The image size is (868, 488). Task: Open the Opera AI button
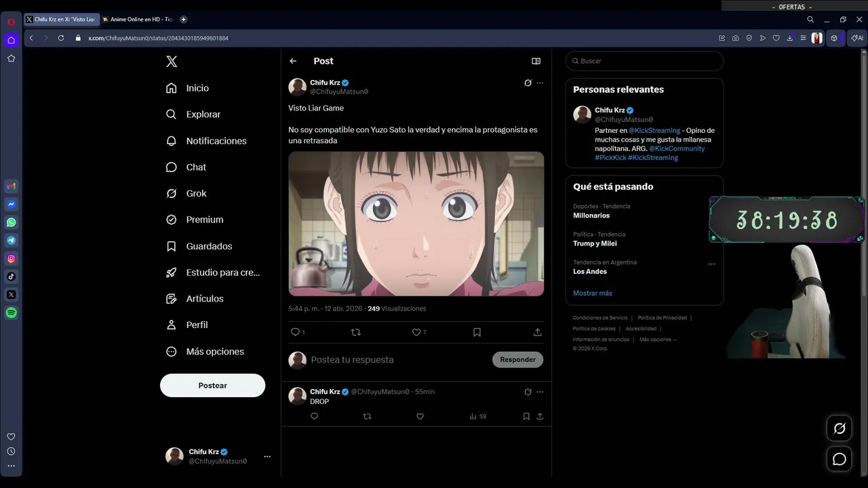pyautogui.click(x=857, y=38)
